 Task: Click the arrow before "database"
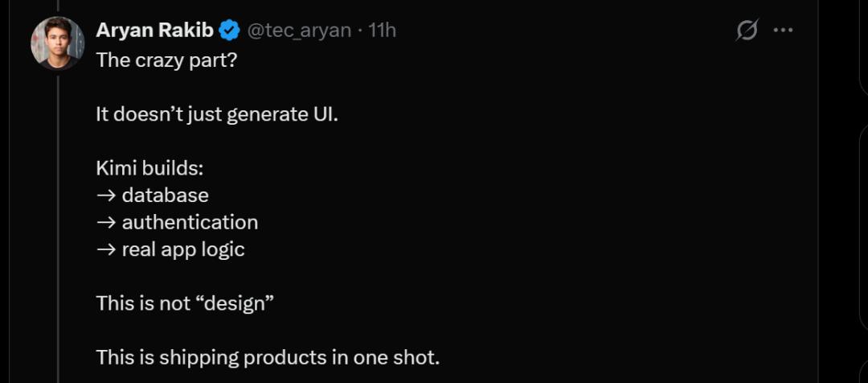[105, 196]
